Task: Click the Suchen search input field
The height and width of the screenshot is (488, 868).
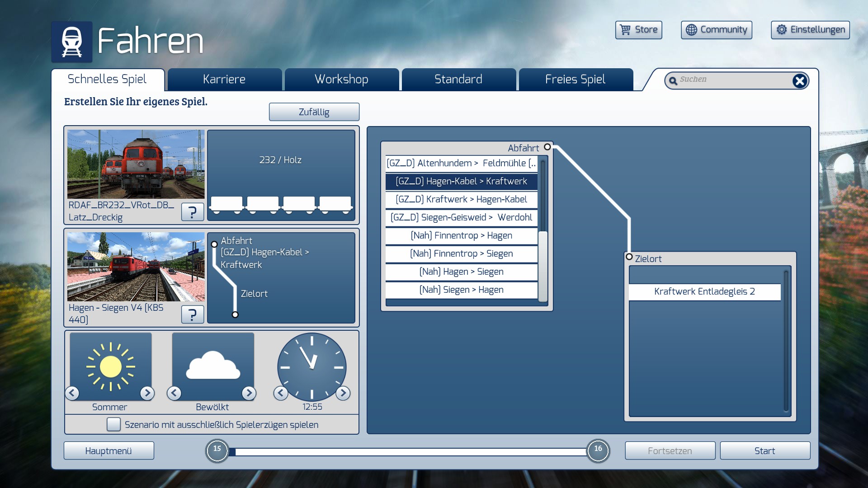Action: click(732, 80)
